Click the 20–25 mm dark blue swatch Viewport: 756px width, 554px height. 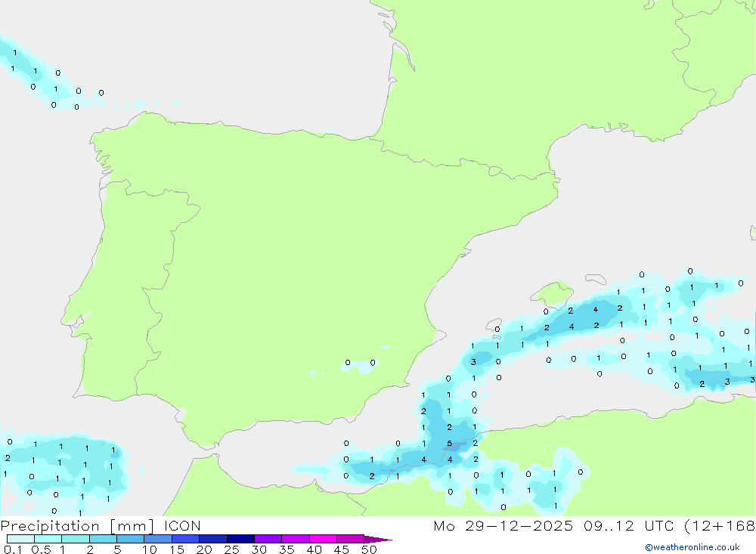pyautogui.click(x=213, y=539)
